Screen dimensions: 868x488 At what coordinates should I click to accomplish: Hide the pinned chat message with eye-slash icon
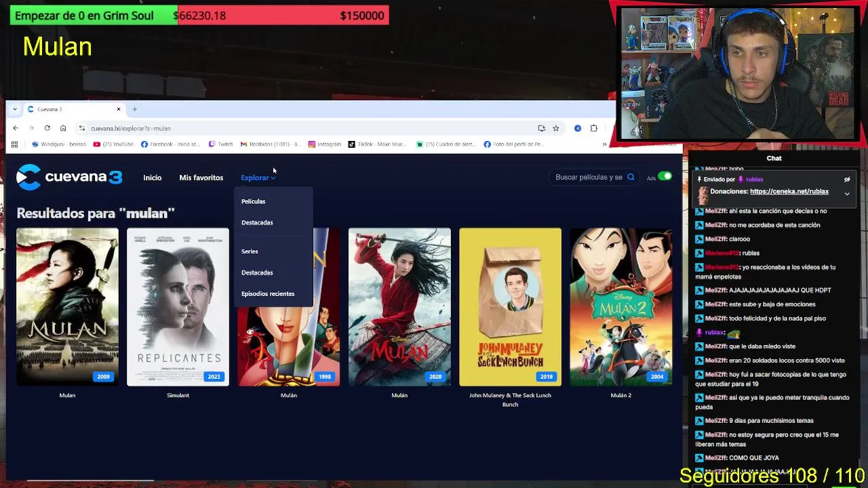[x=847, y=180]
